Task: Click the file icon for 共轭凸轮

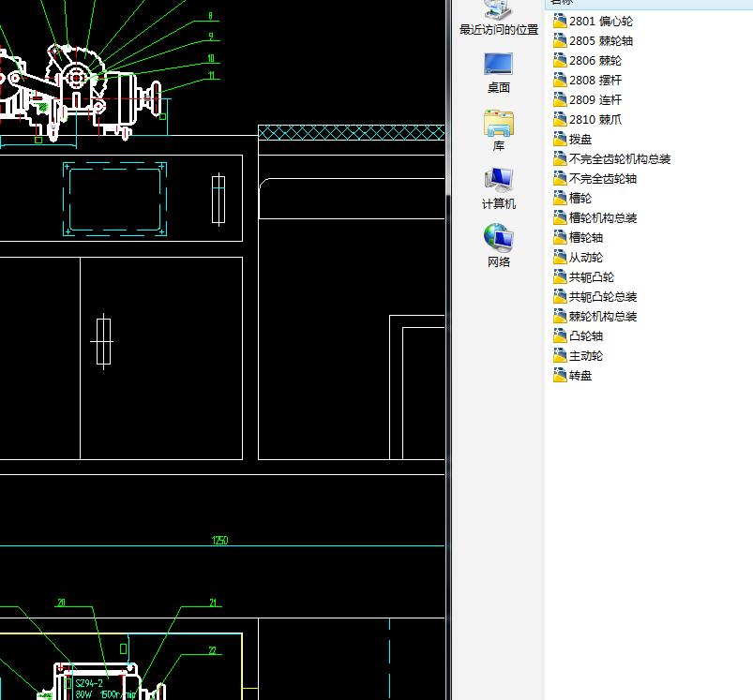Action: [560, 276]
